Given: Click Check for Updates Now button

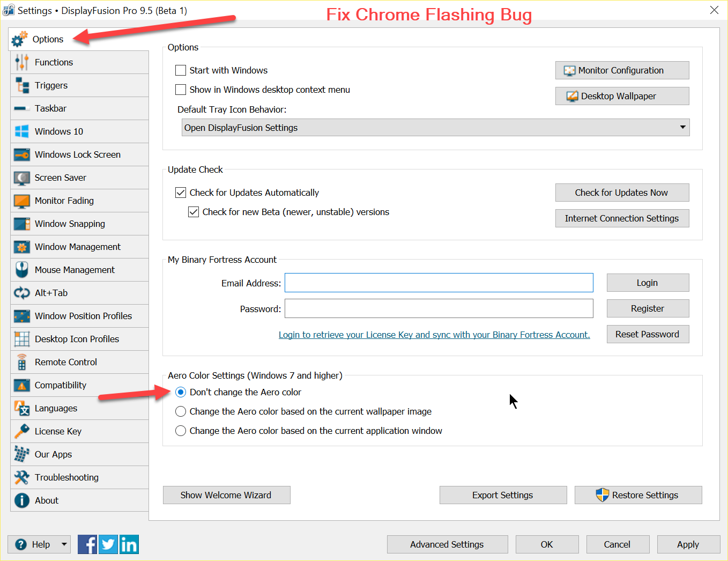Looking at the screenshot, I should (x=622, y=193).
